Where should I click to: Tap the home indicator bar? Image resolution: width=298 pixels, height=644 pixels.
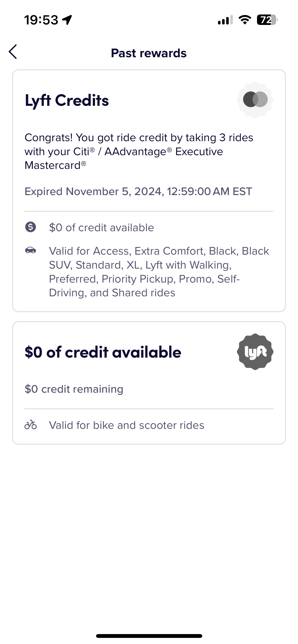[149, 636]
